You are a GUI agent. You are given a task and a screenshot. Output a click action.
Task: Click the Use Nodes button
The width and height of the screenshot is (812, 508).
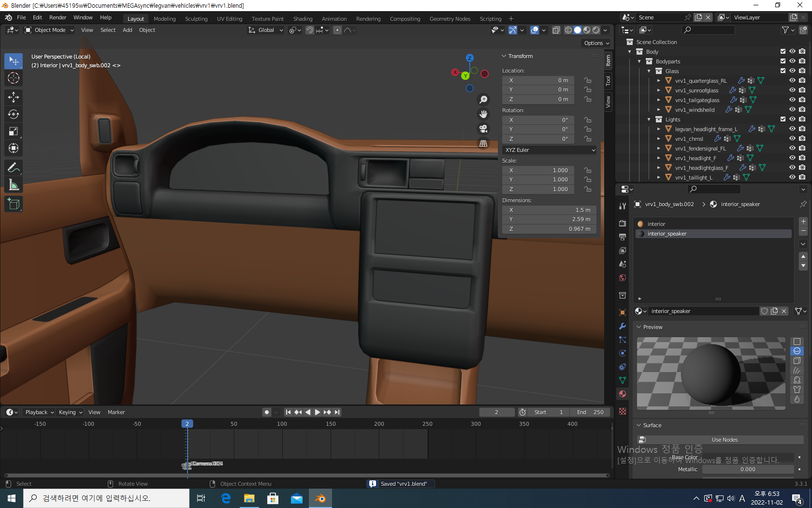click(724, 440)
